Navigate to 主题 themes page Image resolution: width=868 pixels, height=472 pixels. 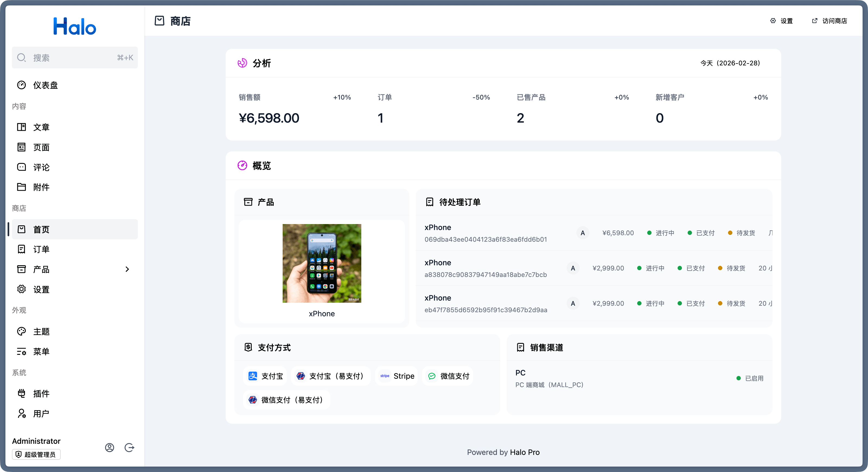(41, 331)
